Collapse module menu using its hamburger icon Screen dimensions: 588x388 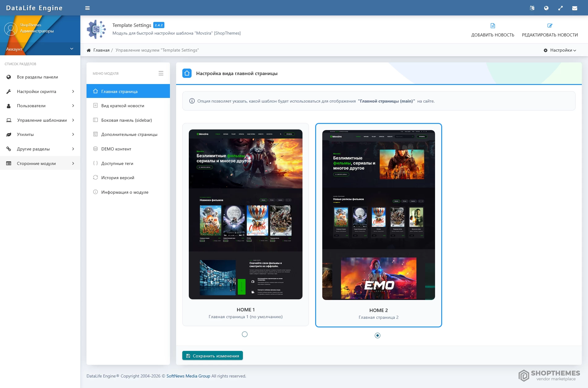coord(161,73)
